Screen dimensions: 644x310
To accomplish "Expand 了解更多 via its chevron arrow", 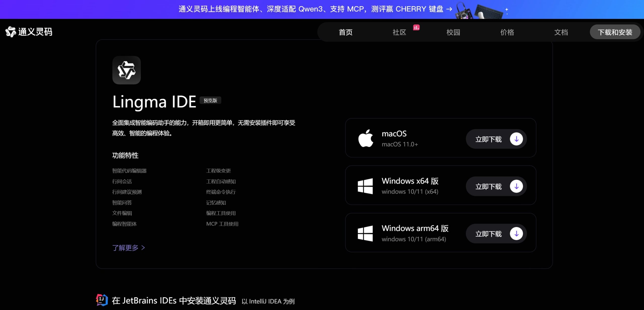I will (143, 248).
